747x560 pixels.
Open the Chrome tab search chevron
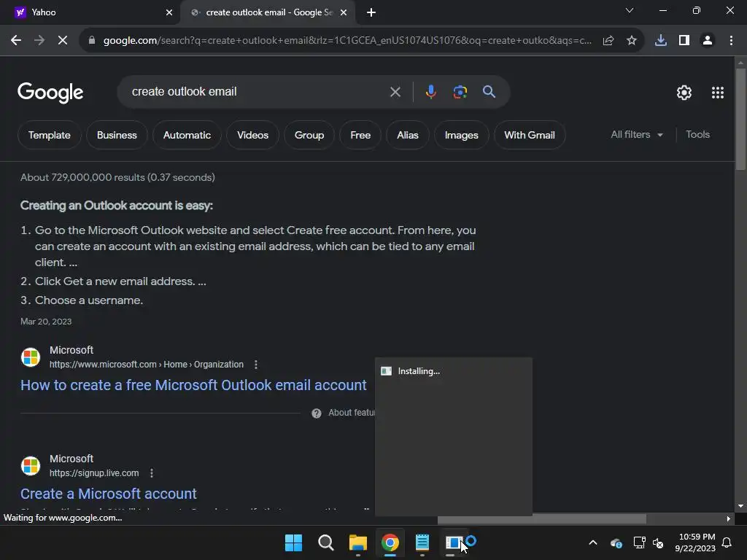click(x=630, y=10)
